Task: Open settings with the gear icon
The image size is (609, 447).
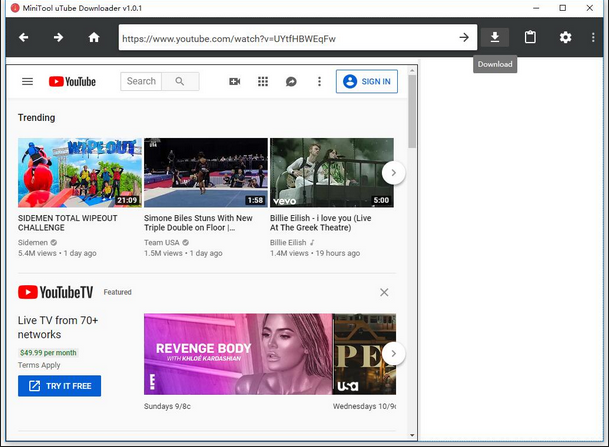Action: tap(565, 37)
